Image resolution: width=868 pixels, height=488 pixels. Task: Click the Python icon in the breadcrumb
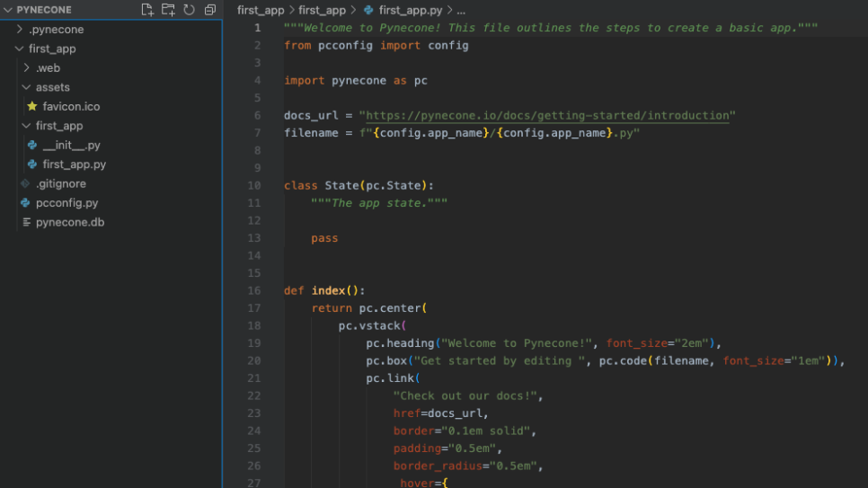pos(368,10)
